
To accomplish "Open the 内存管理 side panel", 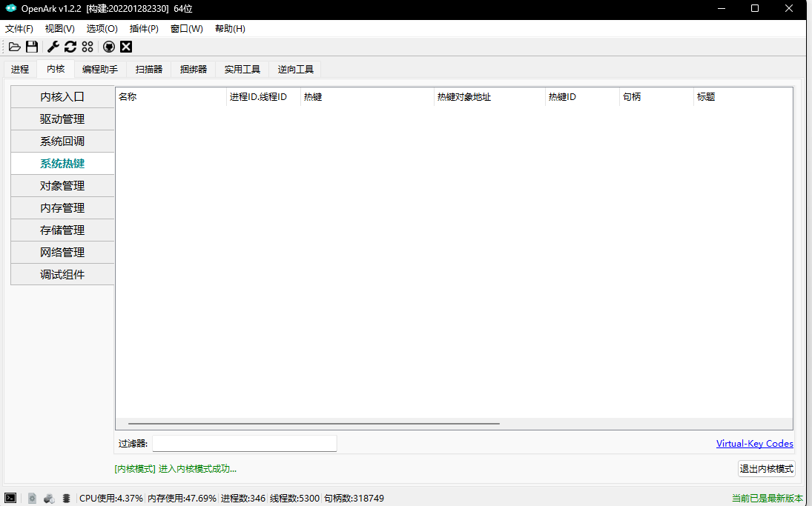I will [x=62, y=208].
